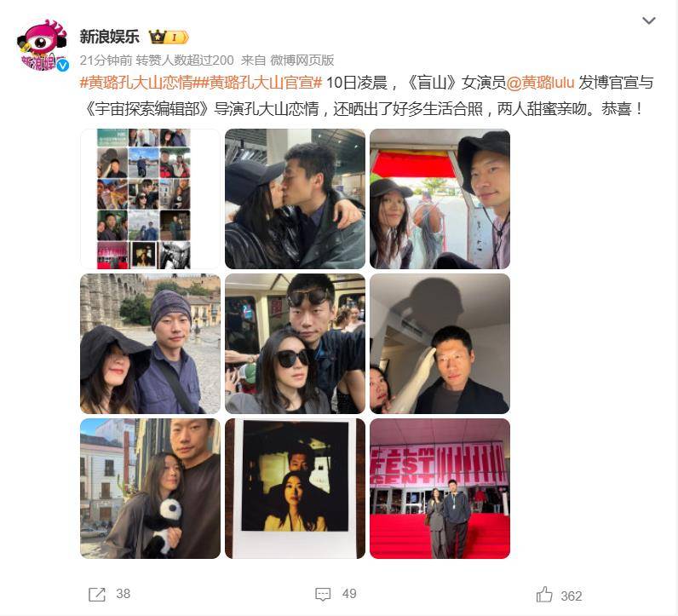This screenshot has height=616, width=678.
Task: Open the 新浪娱乐 account name
Action: 109,37
